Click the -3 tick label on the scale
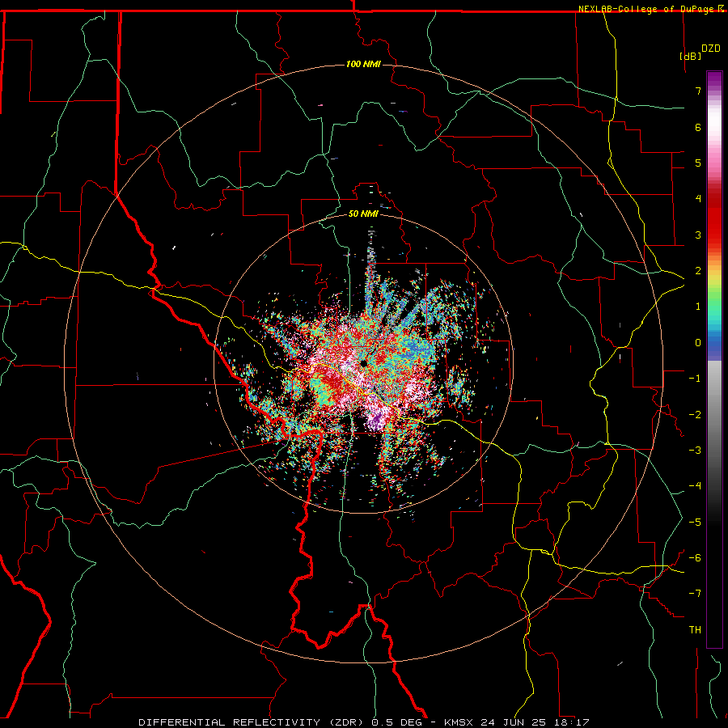Screen dimensions: 728x728 point(695,450)
